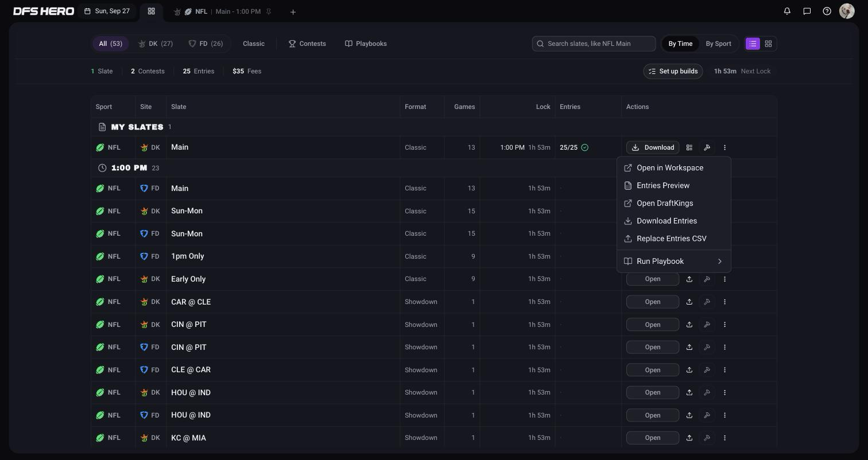
Task: Open the date picker Sun, Sep 27
Action: (107, 11)
